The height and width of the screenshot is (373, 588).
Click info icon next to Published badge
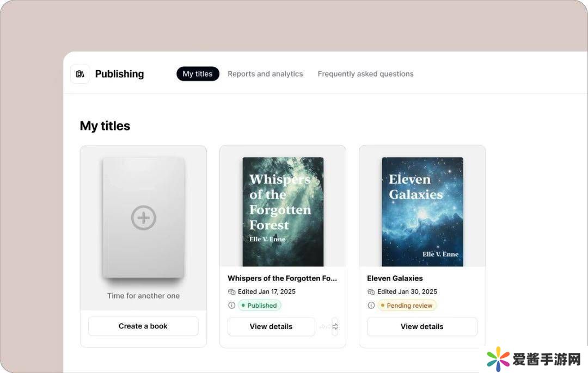pyautogui.click(x=231, y=306)
